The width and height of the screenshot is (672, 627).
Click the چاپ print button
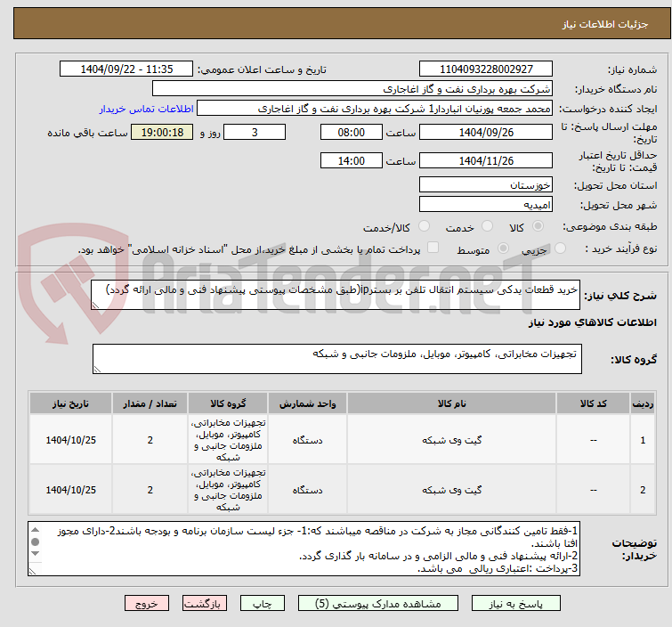(x=263, y=604)
